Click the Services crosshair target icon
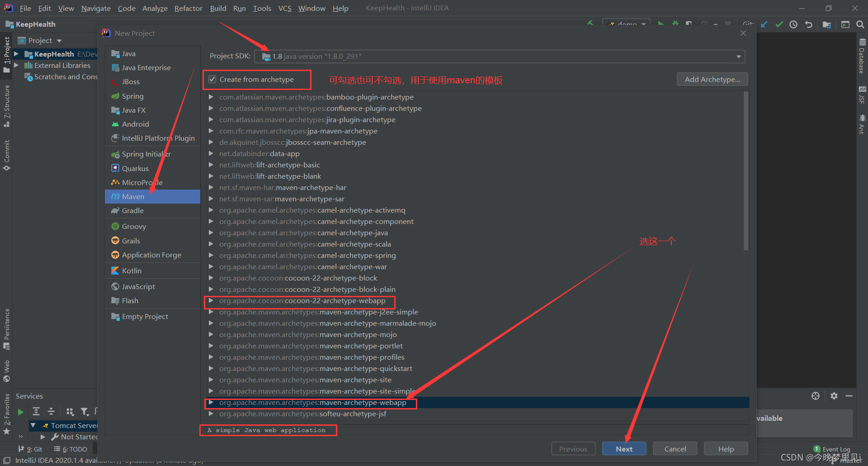The width and height of the screenshot is (868, 466). [x=816, y=396]
